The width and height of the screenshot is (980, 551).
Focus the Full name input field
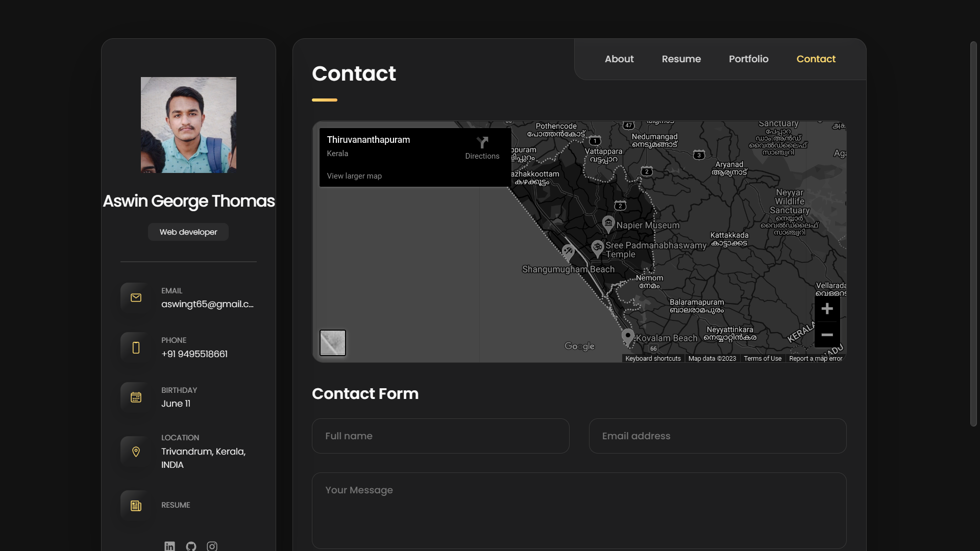[x=440, y=436]
